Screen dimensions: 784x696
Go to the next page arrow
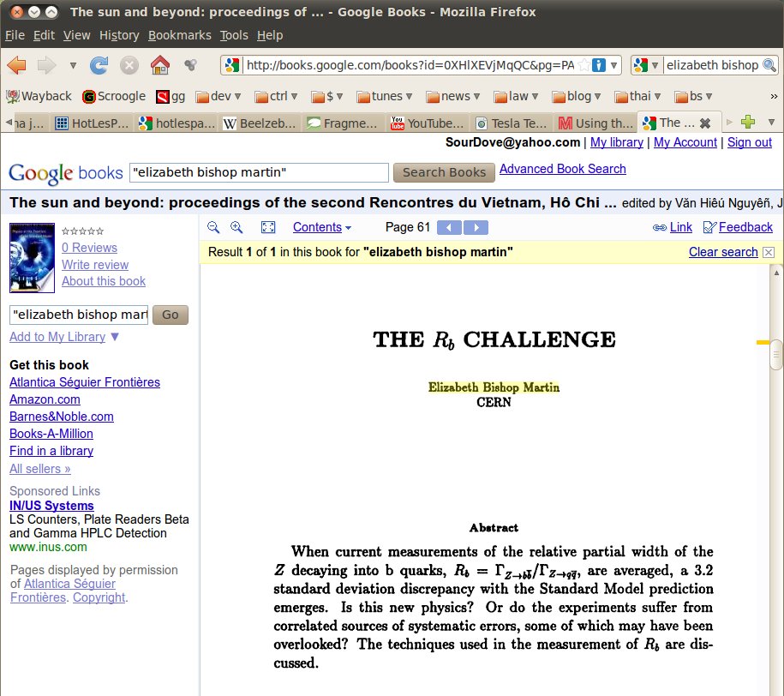click(476, 227)
